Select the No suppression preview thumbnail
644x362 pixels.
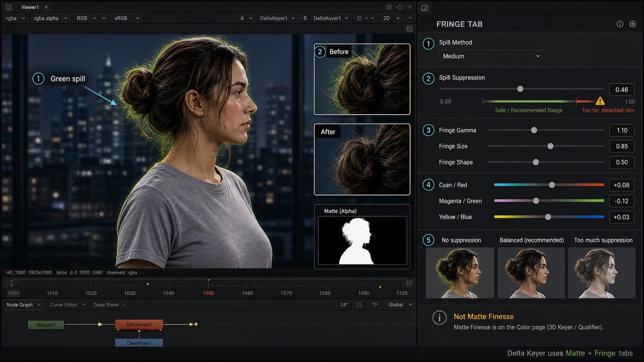coord(460,273)
